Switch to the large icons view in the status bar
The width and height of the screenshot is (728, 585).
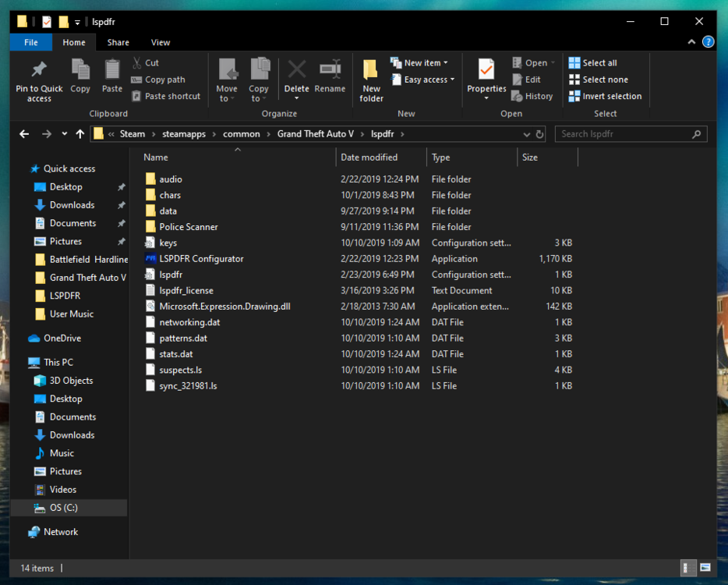coord(705,568)
